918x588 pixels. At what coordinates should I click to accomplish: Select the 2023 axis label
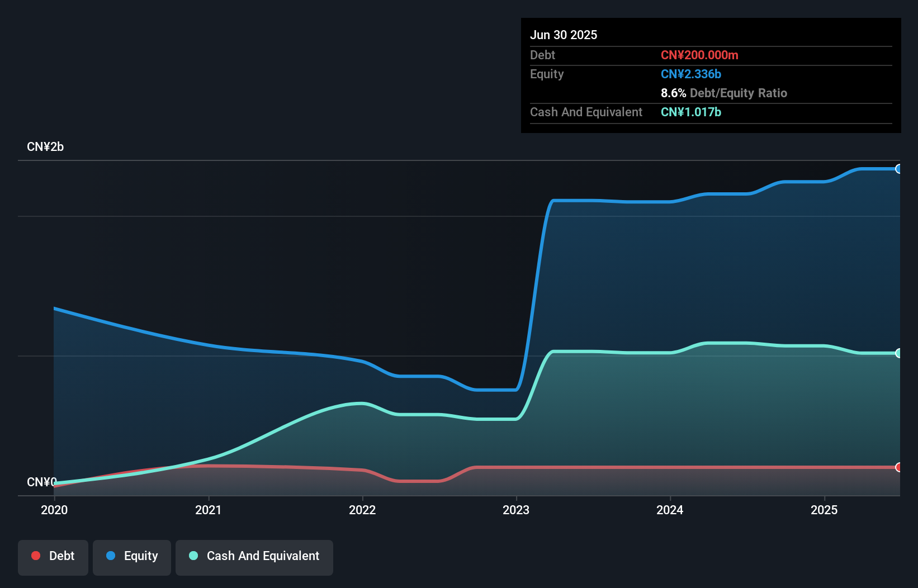pyautogui.click(x=517, y=510)
